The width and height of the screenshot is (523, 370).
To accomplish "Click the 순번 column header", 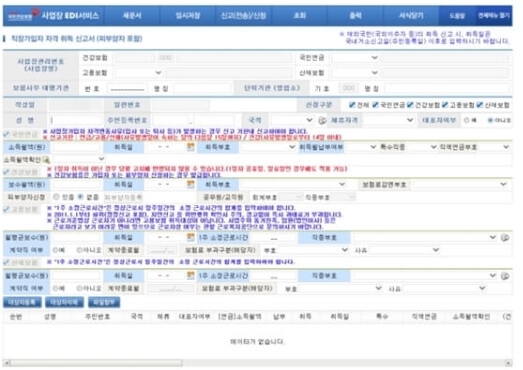I will [16, 316].
